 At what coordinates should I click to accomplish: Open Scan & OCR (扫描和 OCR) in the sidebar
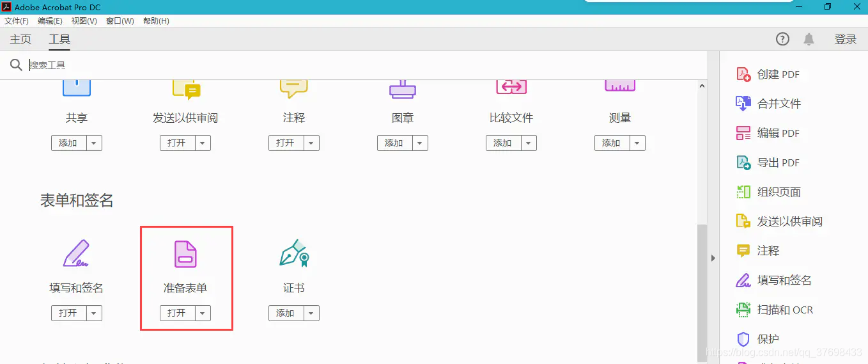coord(775,310)
